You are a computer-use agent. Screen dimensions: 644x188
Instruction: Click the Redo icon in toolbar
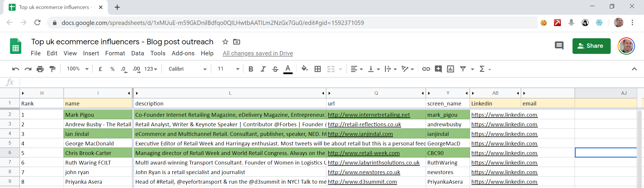coord(28,69)
